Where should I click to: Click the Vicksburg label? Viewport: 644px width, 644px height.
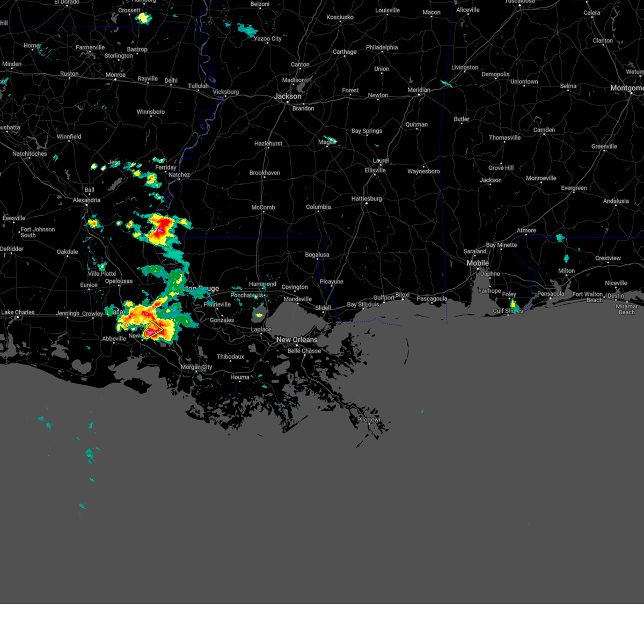[226, 92]
